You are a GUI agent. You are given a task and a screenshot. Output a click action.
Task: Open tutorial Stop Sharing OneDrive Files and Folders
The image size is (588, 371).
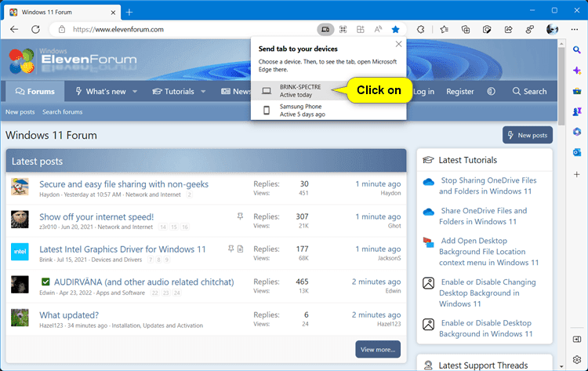pos(488,186)
